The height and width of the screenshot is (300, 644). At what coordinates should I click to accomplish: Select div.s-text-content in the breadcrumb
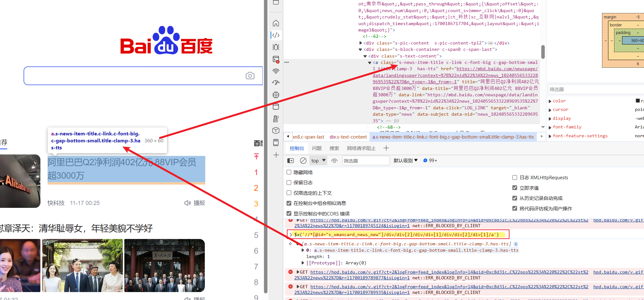point(348,137)
